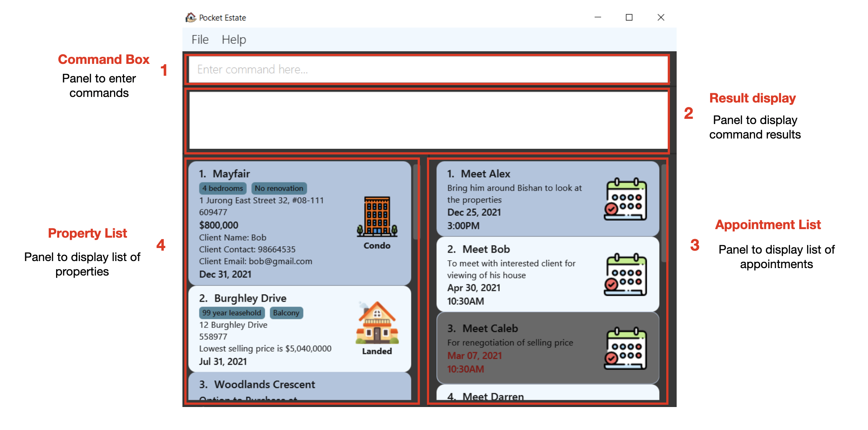Click the $800,000 price on Mayfair

(219, 225)
